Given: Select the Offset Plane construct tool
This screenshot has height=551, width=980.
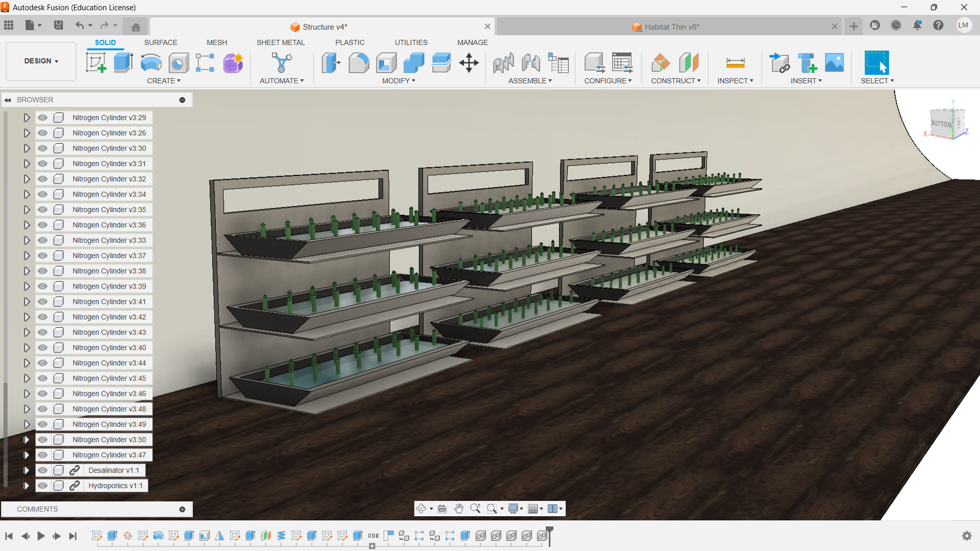Looking at the screenshot, I should click(x=661, y=63).
